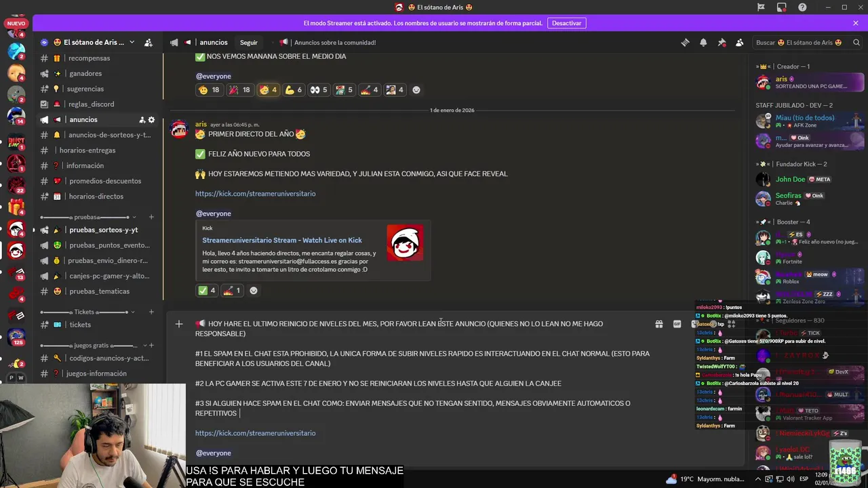This screenshot has height=488, width=868.
Task: Open the RUST server icon
Action: pyautogui.click(x=16, y=143)
